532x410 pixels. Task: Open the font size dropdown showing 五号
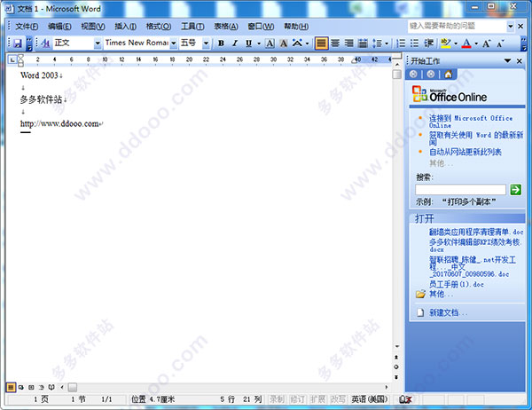click(206, 43)
